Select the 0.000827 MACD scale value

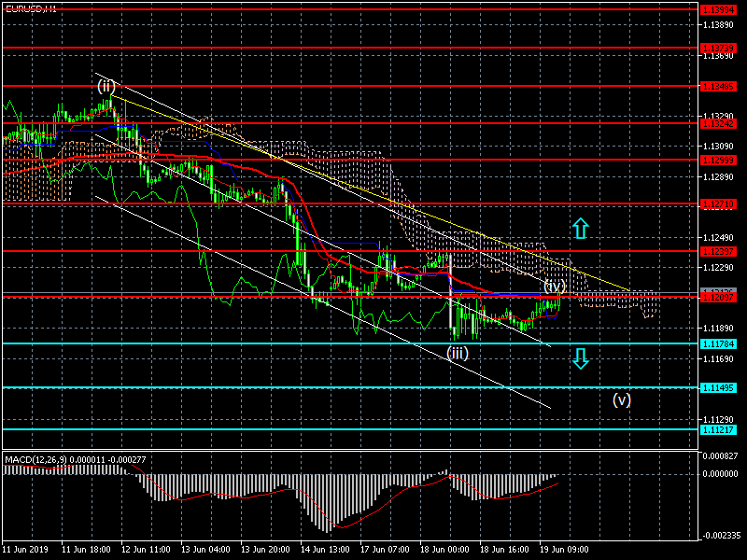click(720, 456)
